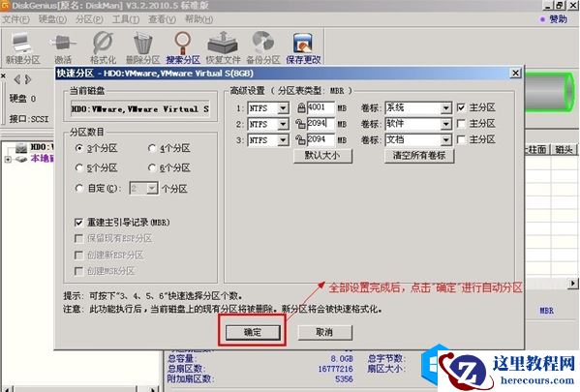Viewport: 580px width, 392px height.
Task: Click the 当前磁盘 HD0 VMware field
Action: [x=140, y=109]
